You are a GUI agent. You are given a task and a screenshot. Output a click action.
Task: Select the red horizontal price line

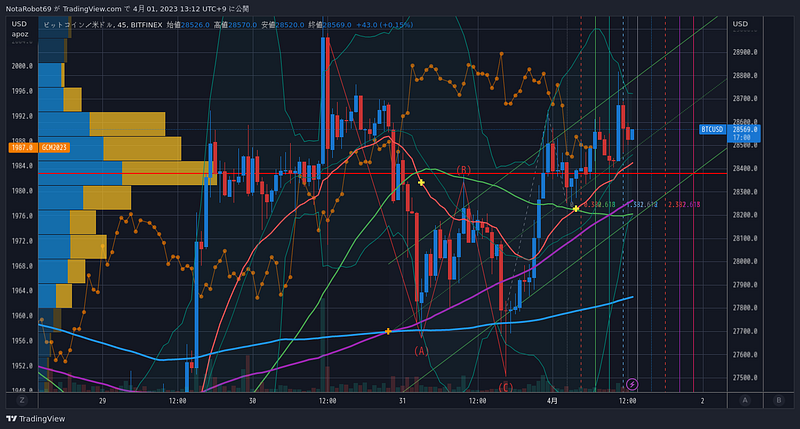pos(383,173)
